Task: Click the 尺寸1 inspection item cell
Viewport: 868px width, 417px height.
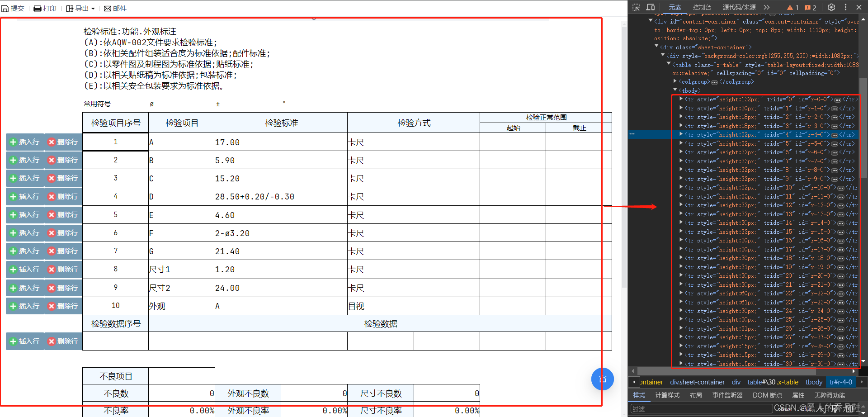Action: 182,270
